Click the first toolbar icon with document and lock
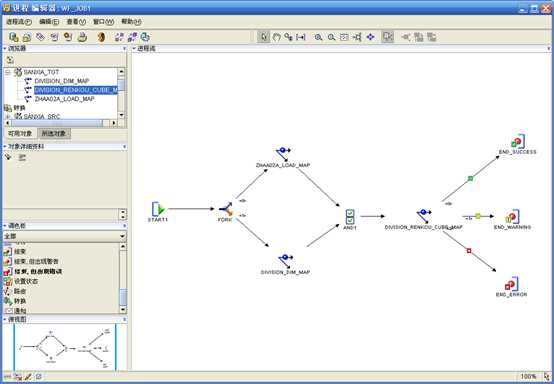 (x=13, y=37)
